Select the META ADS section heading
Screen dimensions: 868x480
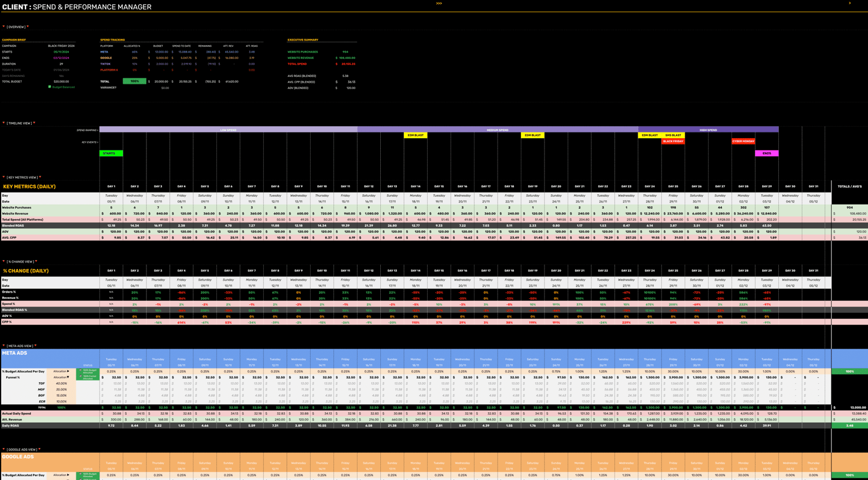point(14,353)
